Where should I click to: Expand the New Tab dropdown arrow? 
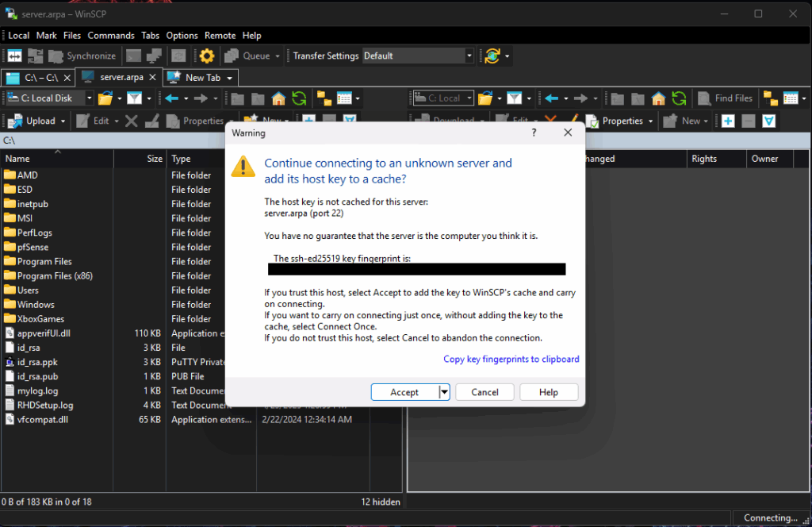229,78
